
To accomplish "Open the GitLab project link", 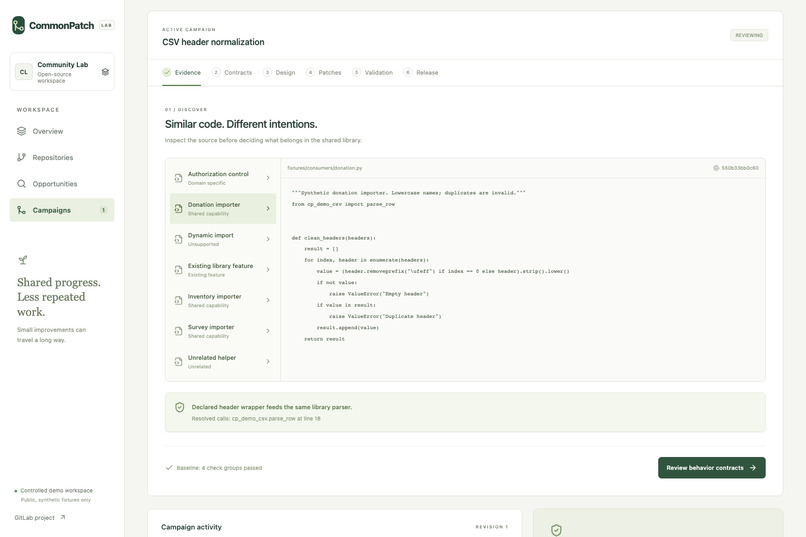I will (40, 517).
